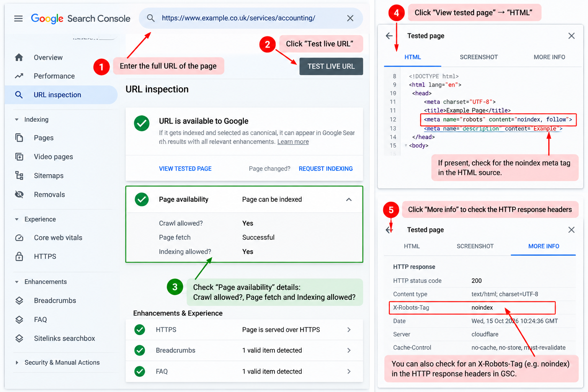Open the hamburger main menu
This screenshot has width=588, height=392.
tap(18, 18)
